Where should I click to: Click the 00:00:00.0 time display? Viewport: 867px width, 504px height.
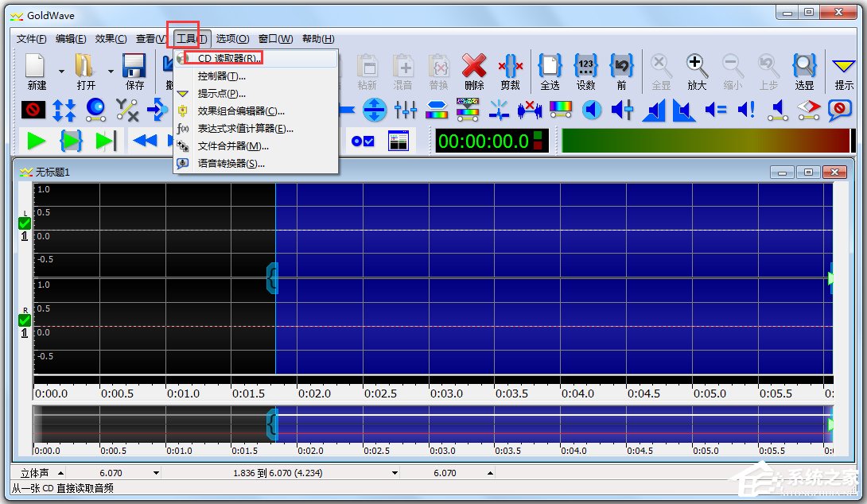click(491, 141)
